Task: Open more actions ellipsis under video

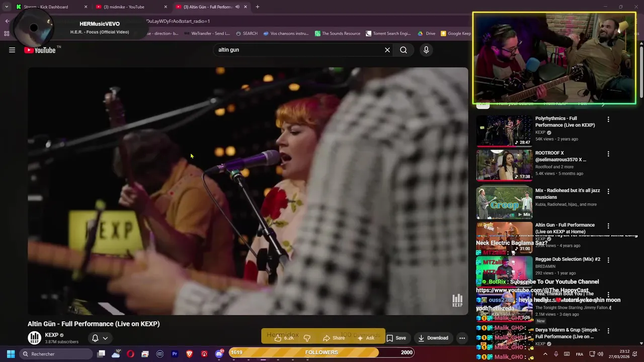Action: coord(462,338)
